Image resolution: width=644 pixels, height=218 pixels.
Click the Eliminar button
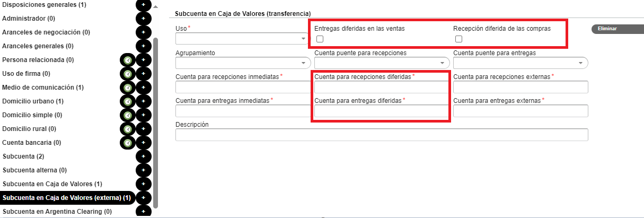pos(615,29)
